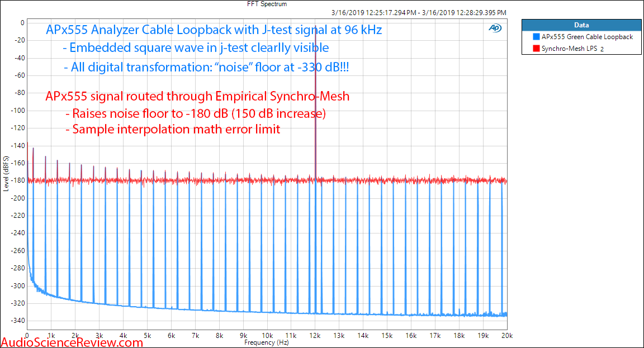Click the "-100" level tick on the y-axis

[x=18, y=111]
